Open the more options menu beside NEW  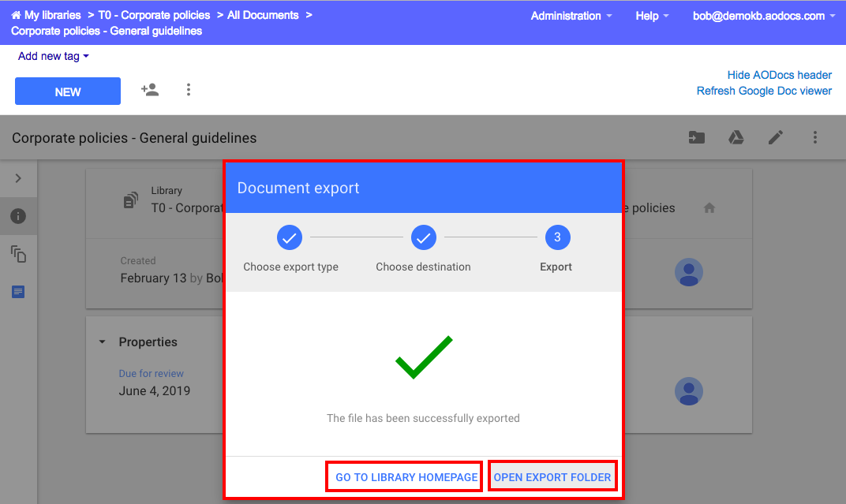(189, 89)
